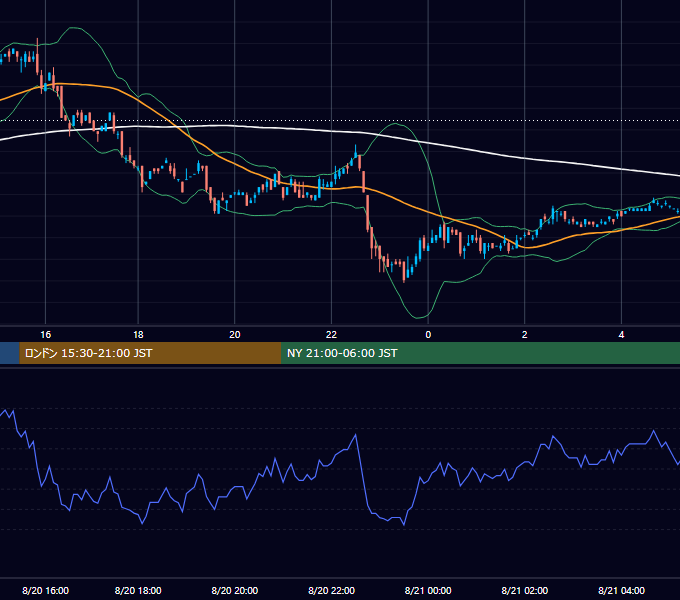Click the 8/21 00:00 date label
This screenshot has height=600, width=680.
pyautogui.click(x=428, y=590)
